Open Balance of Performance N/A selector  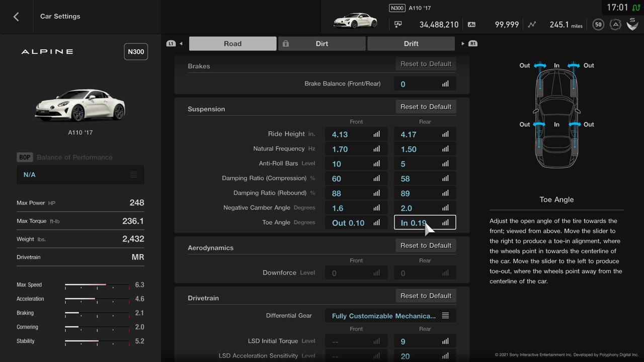tap(80, 174)
